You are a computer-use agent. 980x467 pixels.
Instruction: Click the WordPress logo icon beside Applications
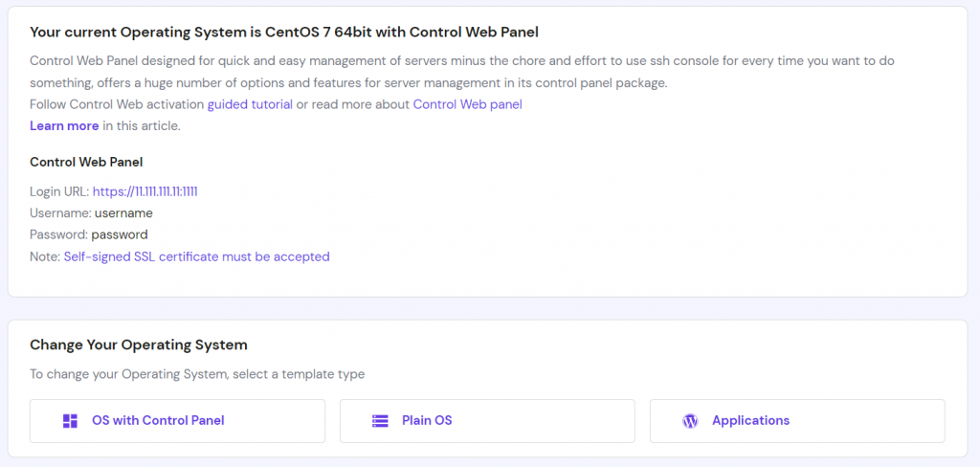[690, 421]
